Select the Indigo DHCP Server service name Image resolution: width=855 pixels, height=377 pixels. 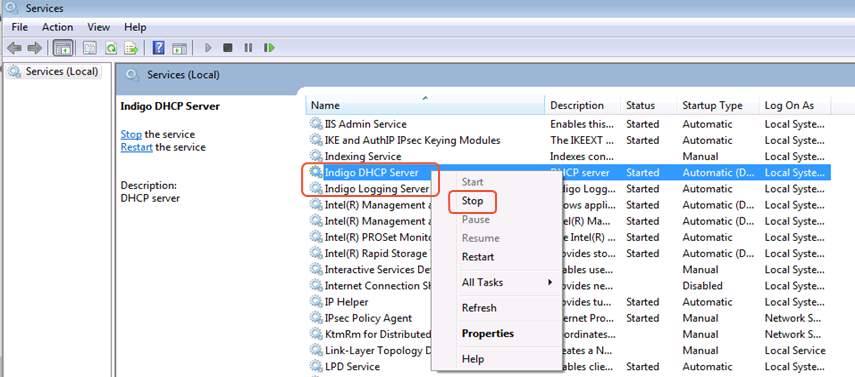[371, 172]
